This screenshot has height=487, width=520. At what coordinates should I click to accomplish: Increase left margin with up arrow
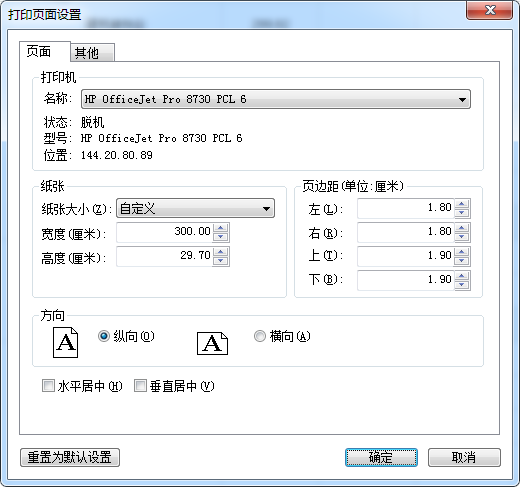pos(462,204)
